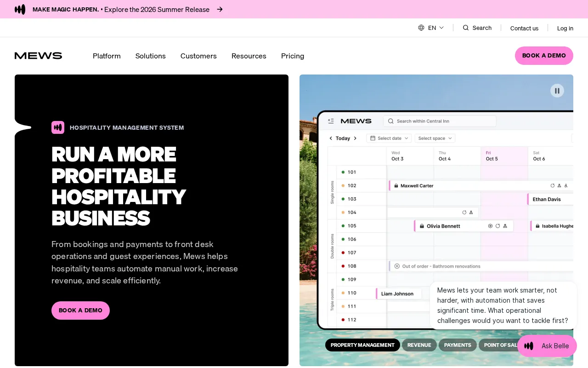This screenshot has width=588, height=368.
Task: Open the Isabella Hughes reservation
Action: [x=552, y=226]
